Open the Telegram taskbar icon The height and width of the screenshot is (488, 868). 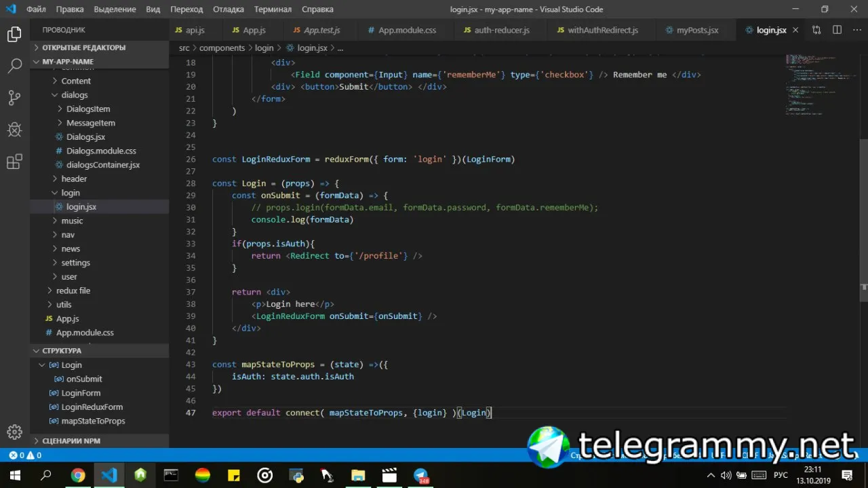tap(421, 475)
